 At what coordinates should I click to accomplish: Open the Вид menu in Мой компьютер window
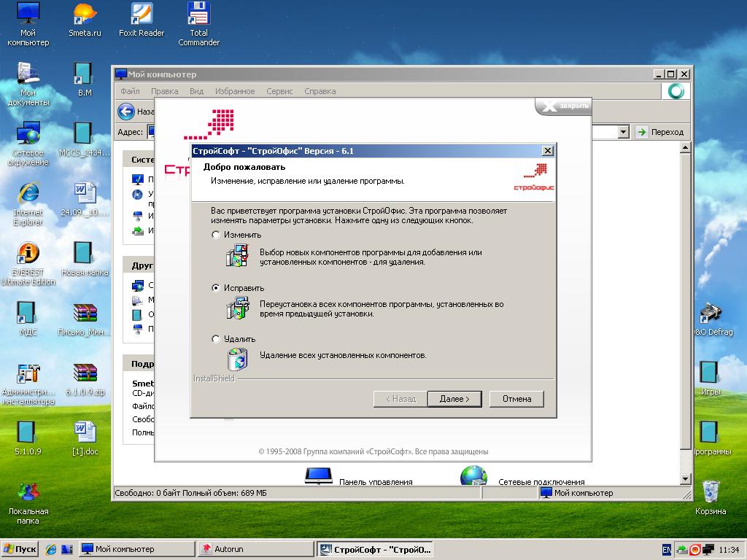click(x=196, y=91)
